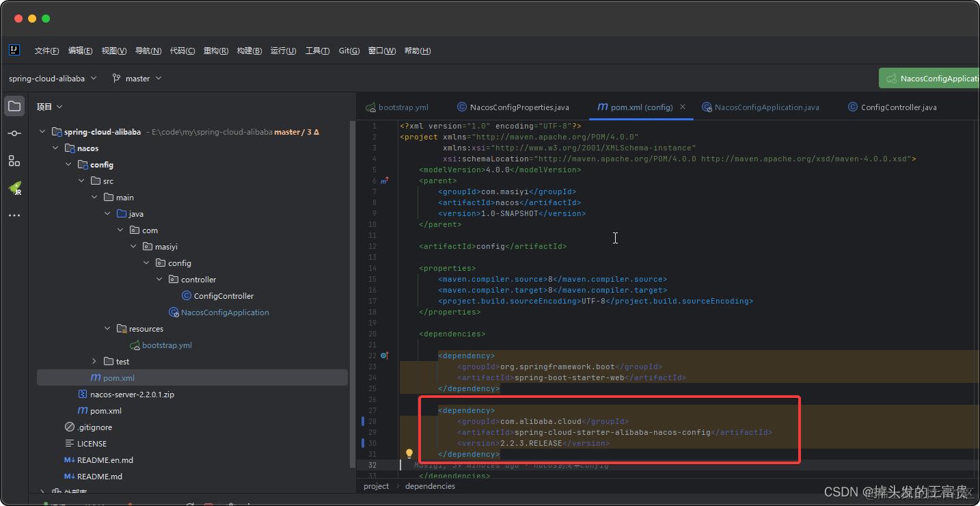Select the highlighted pom.xml under config
Viewport: 980px width, 506px height.
(x=192, y=378)
